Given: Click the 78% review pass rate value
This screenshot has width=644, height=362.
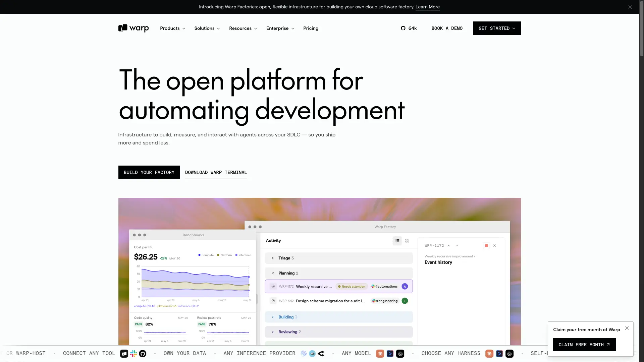Looking at the screenshot, I should (x=212, y=324).
